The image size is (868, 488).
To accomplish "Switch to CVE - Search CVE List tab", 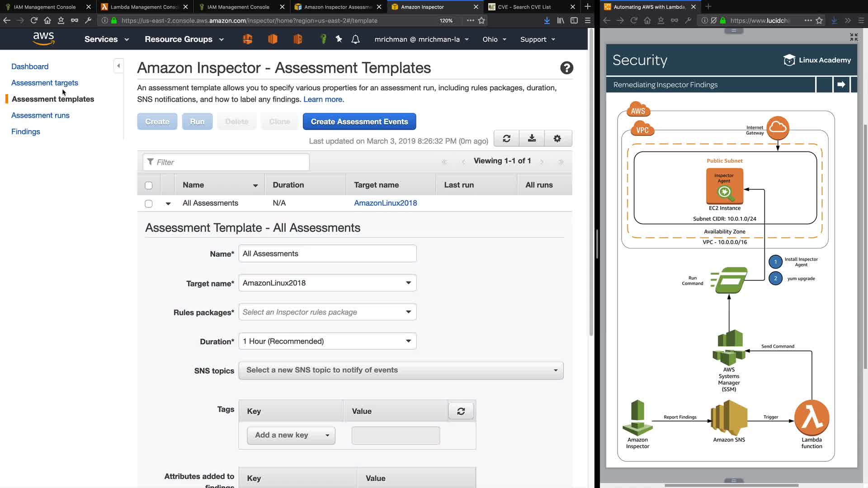I will click(x=524, y=7).
